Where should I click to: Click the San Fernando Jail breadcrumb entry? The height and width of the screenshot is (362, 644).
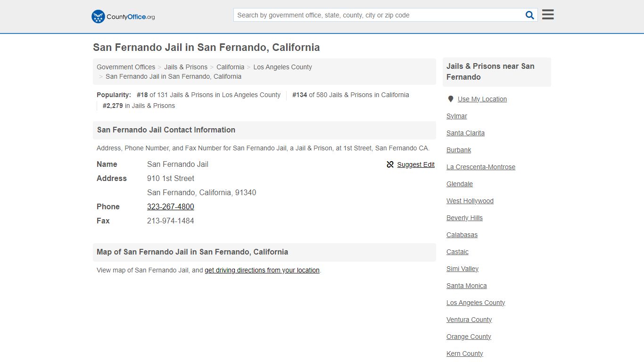[173, 76]
